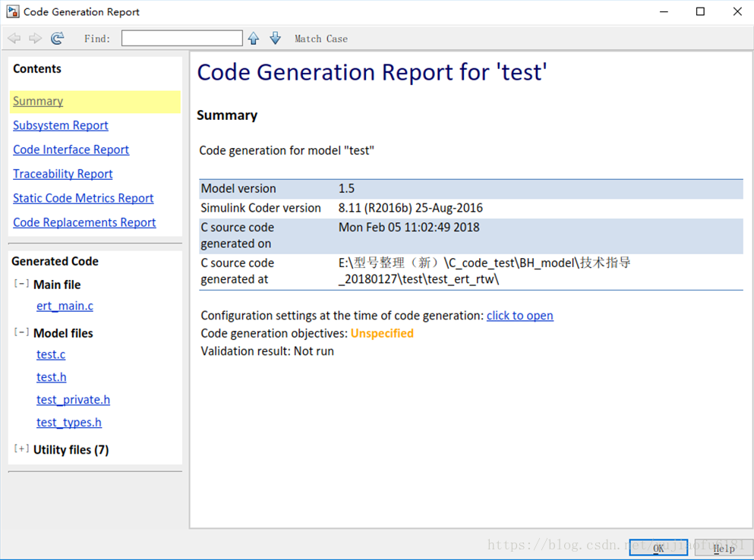This screenshot has height=560, width=754.
Task: Open the Traceability Report link
Action: [63, 175]
